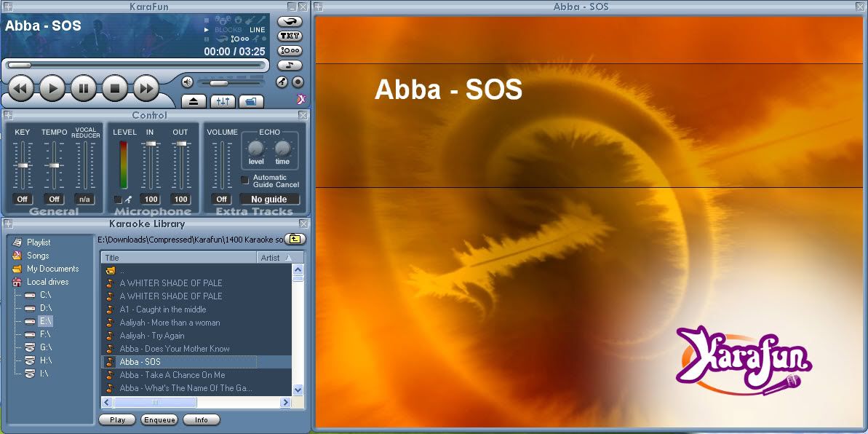Click the Info button below the song list
Viewport: 868px width, 434px height.
coord(201,420)
